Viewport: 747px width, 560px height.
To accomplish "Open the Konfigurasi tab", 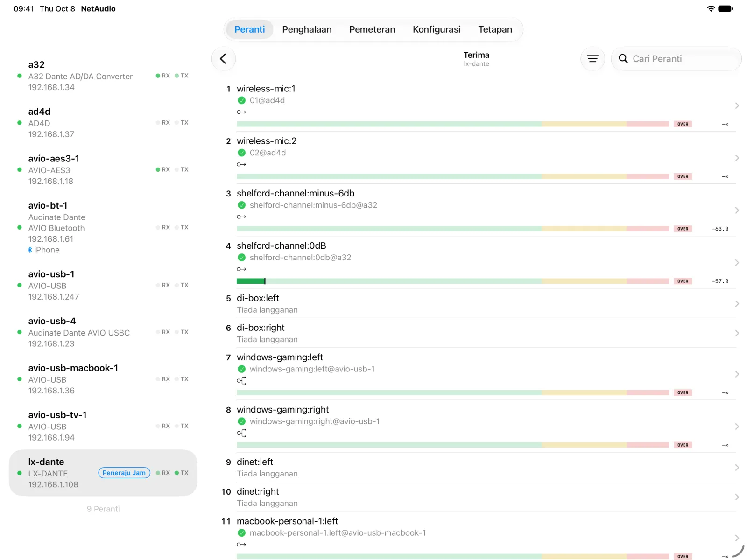I will [437, 29].
